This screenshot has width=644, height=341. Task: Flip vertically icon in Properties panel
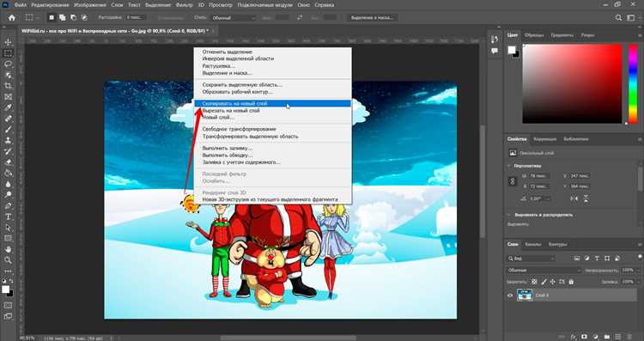click(586, 198)
